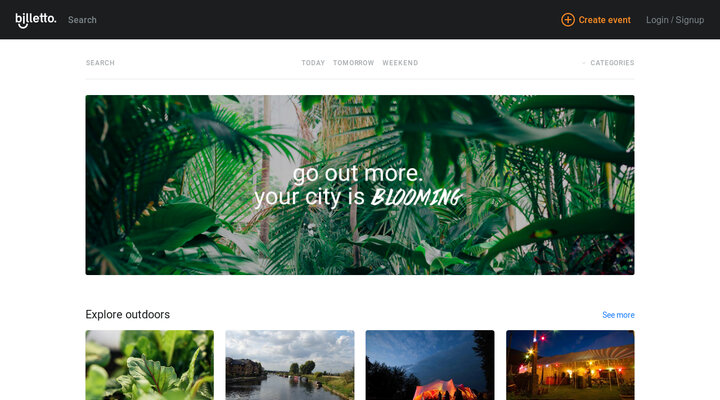The image size is (720, 400).
Task: Open Search in the top navigation bar
Action: click(x=82, y=20)
